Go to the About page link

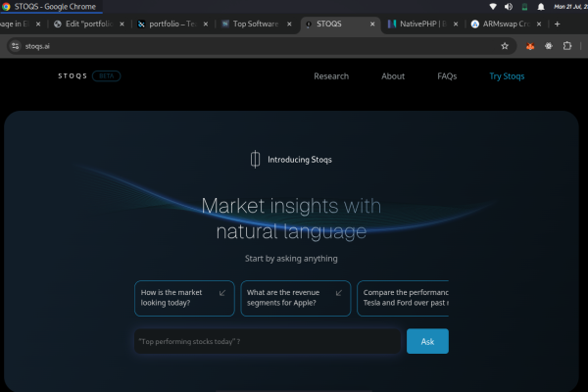(393, 75)
